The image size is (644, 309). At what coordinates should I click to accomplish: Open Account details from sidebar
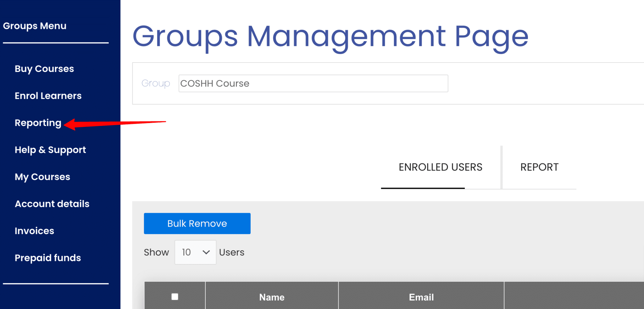pyautogui.click(x=52, y=204)
